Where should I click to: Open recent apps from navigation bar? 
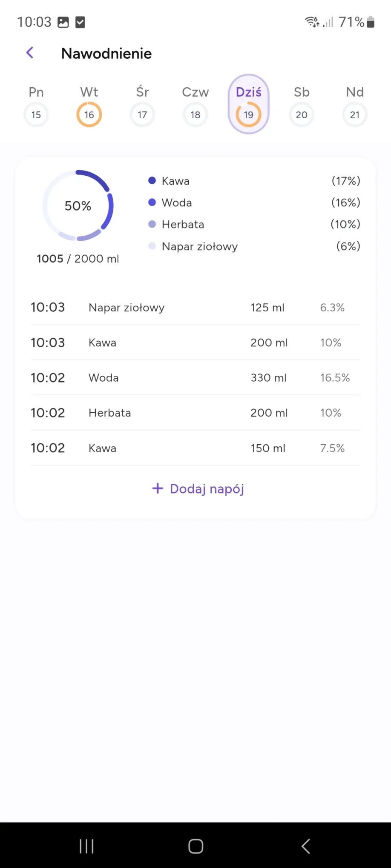coord(86,846)
